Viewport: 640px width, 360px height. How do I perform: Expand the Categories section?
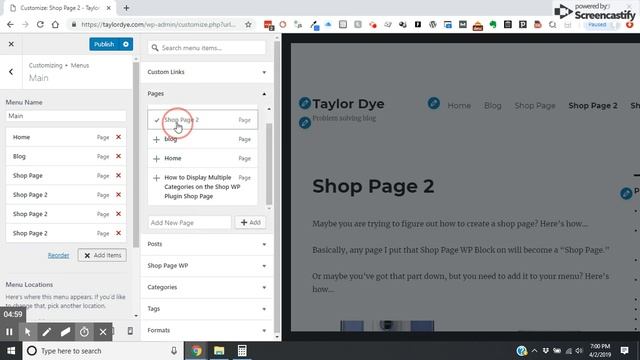pos(207,287)
